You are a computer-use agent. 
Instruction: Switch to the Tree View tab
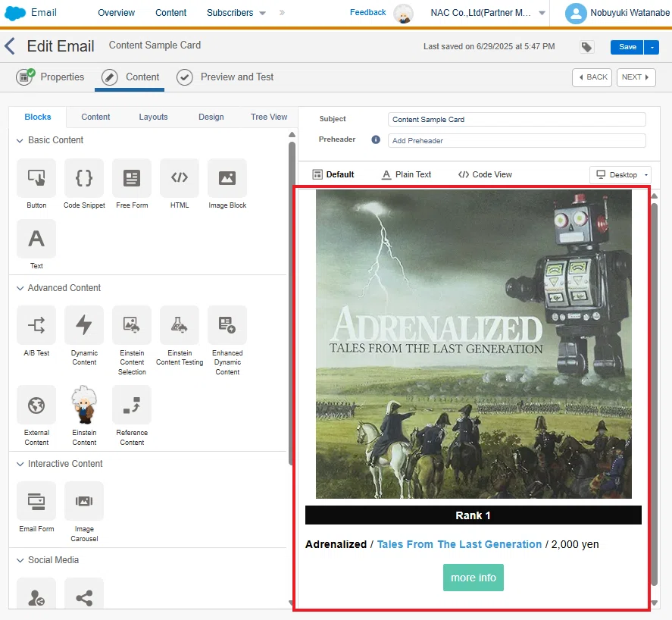[x=269, y=117]
